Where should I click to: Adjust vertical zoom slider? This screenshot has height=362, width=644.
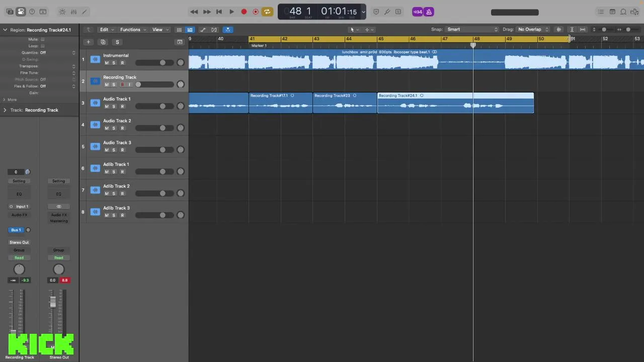pos(604,30)
